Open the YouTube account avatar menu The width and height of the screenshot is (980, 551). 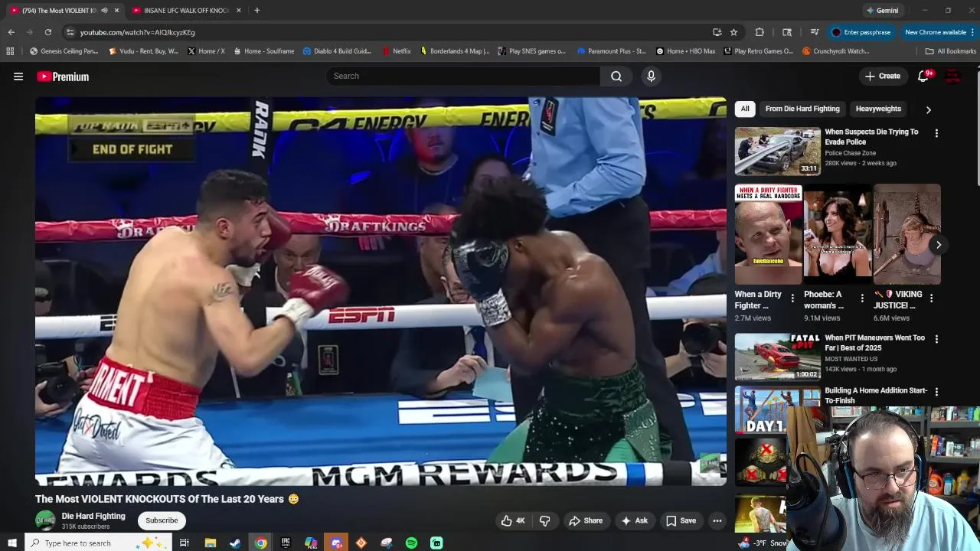953,76
